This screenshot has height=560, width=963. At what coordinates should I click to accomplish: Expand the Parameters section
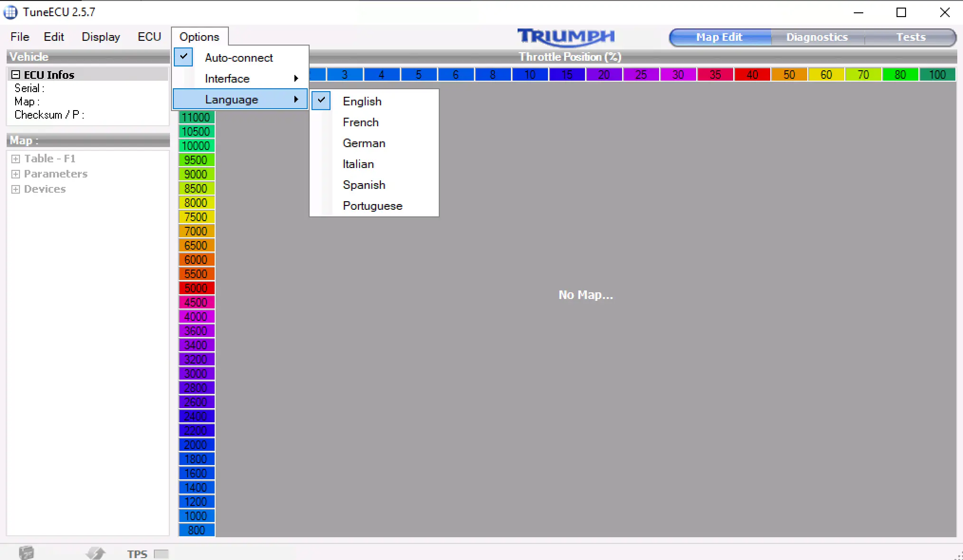click(x=15, y=173)
